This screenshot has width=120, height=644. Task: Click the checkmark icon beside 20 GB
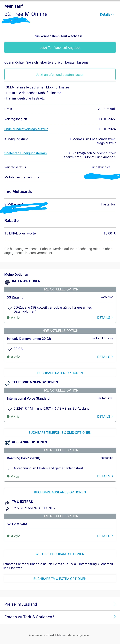(x=10, y=349)
